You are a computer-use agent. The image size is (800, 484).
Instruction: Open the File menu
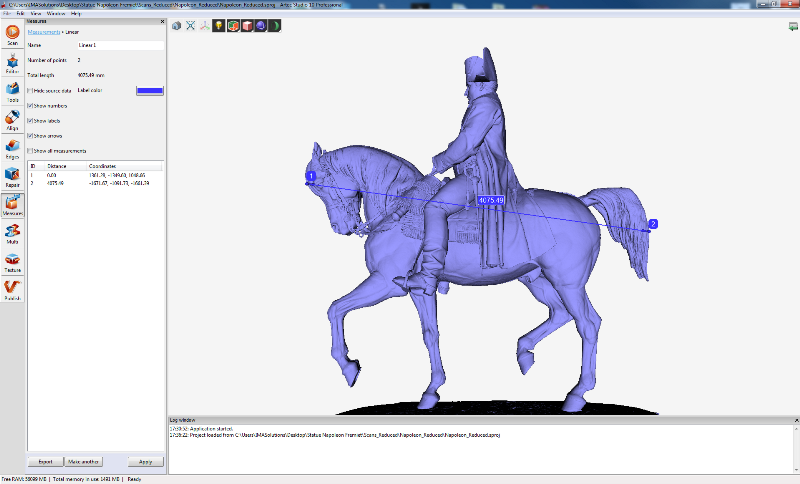7,14
